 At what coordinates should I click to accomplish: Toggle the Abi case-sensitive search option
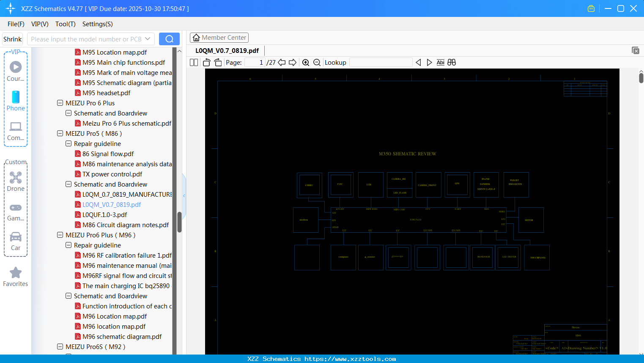[441, 62]
